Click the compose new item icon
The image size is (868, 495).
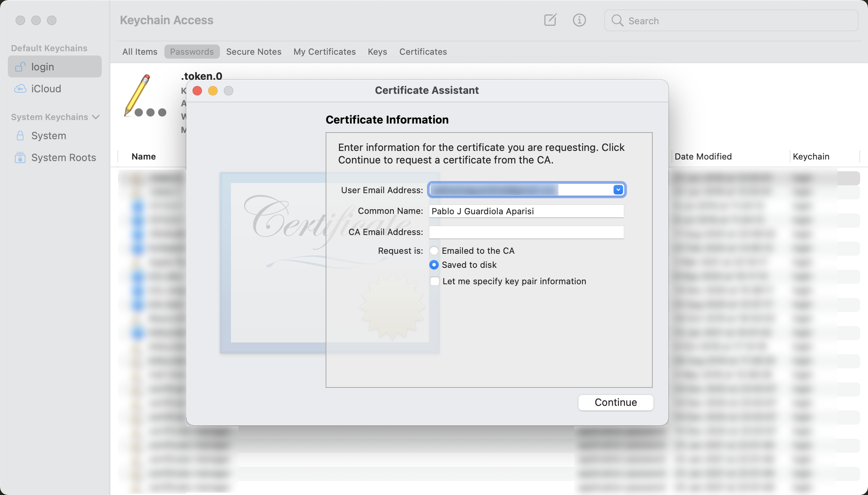pyautogui.click(x=550, y=20)
